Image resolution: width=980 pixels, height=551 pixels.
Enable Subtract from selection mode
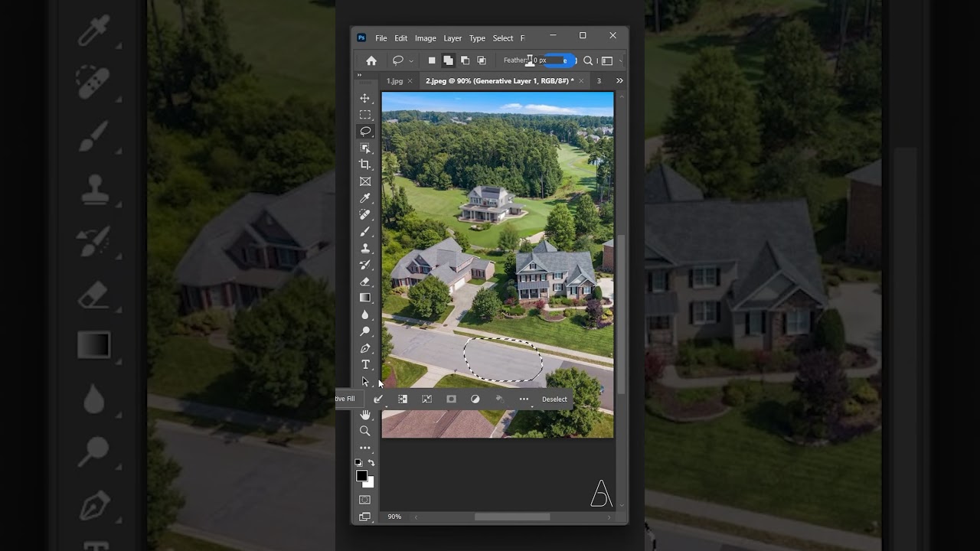pyautogui.click(x=465, y=60)
